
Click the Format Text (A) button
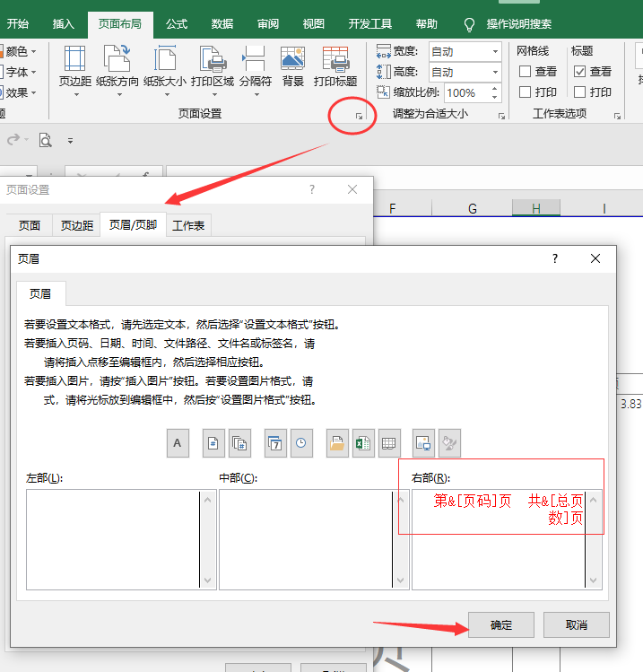click(178, 443)
